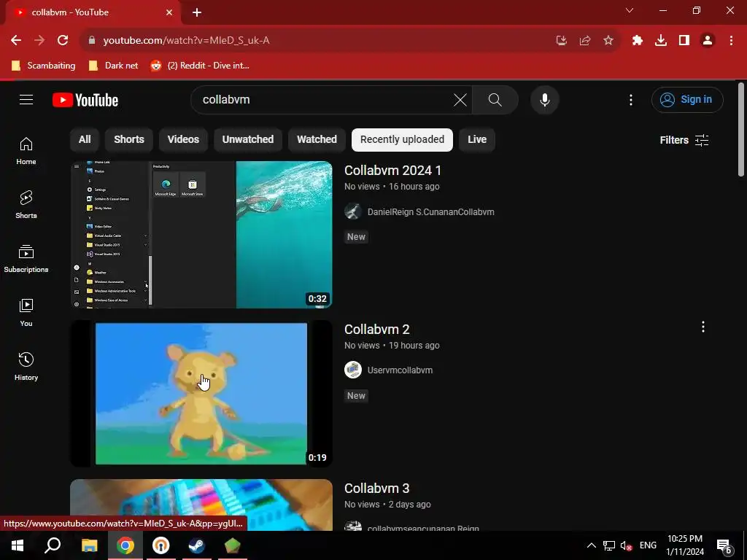The width and height of the screenshot is (747, 560).
Task: Open Windows Start menu
Action: click(18, 545)
